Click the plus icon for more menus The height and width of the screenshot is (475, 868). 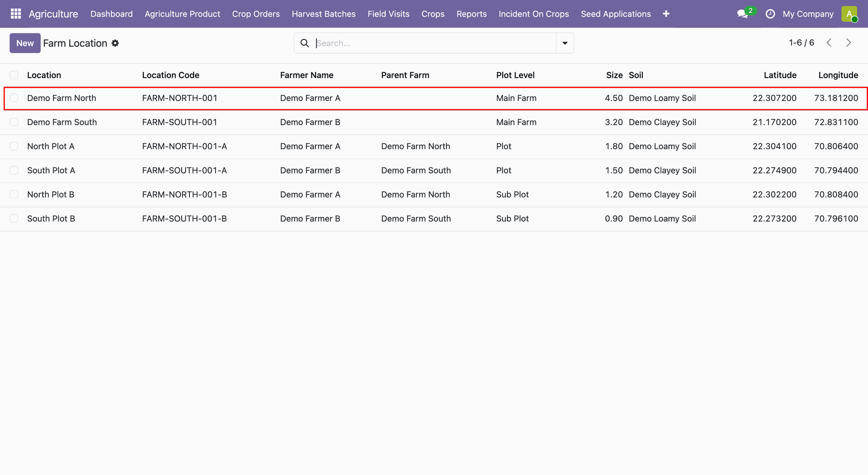point(666,14)
